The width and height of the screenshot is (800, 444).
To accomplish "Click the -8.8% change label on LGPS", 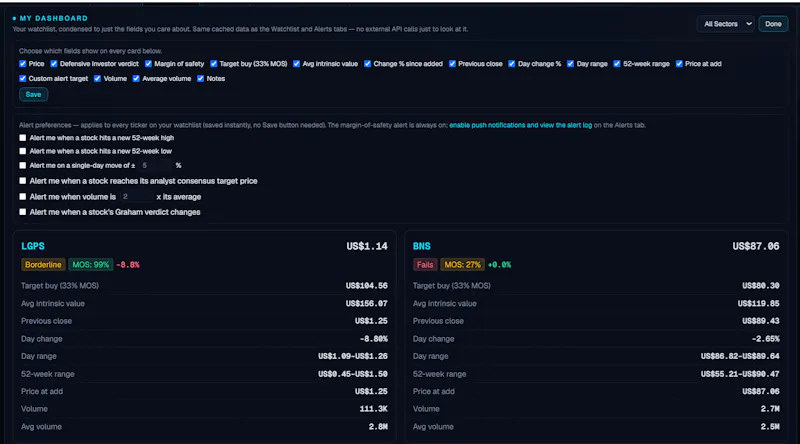I will 128,265.
